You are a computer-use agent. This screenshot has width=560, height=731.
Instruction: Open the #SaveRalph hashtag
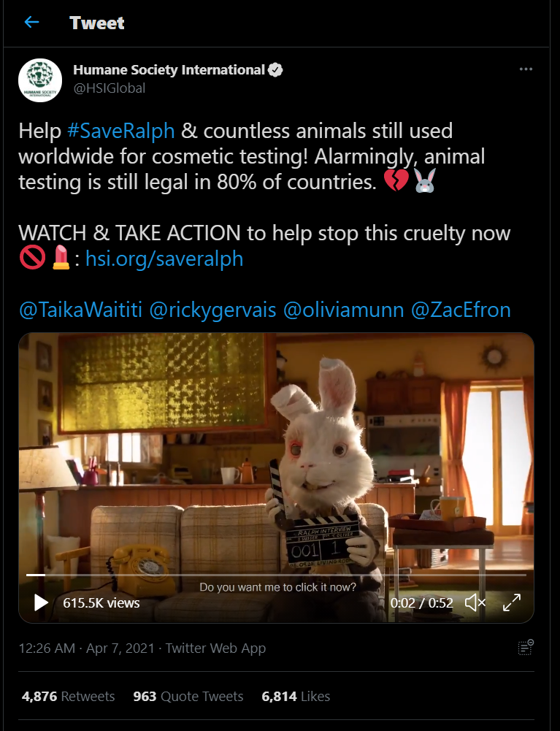(x=120, y=131)
